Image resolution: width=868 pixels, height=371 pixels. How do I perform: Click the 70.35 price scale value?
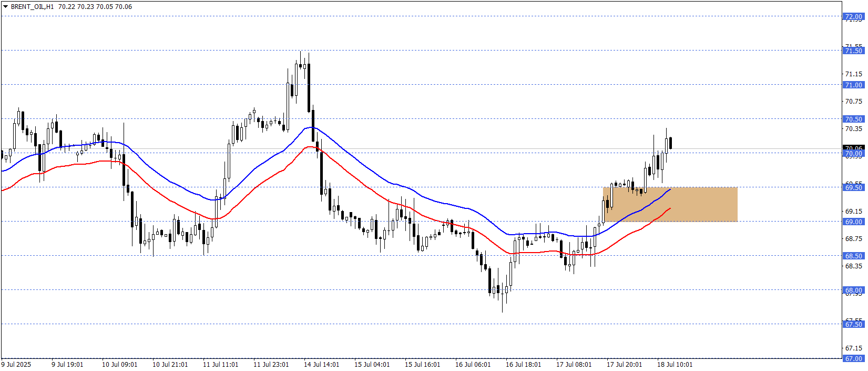pos(854,128)
